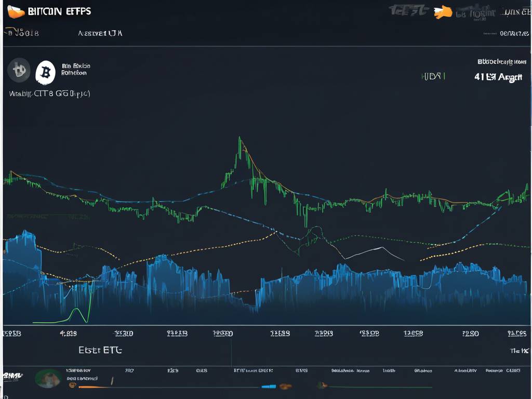
Task: Click the blue handle on the bottom slider
Action: (269, 386)
